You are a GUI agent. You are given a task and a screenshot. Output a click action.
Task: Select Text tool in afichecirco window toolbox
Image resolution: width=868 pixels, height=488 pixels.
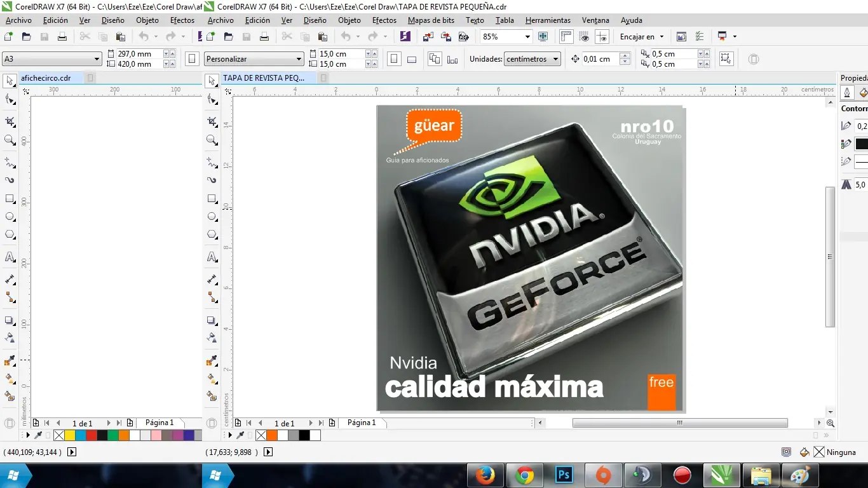[x=10, y=257]
